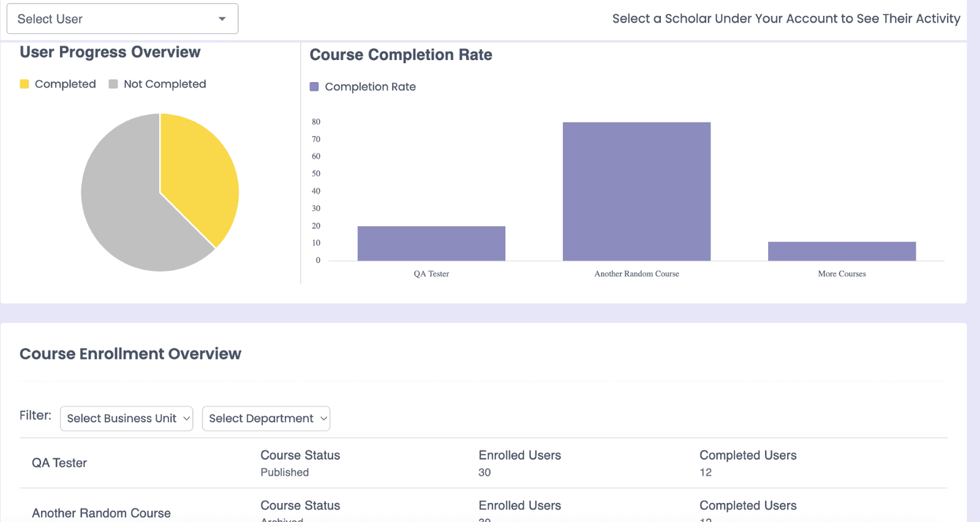Click the gray Not Completed legend swatch
Image resolution: width=980 pixels, height=522 pixels.
[x=113, y=84]
